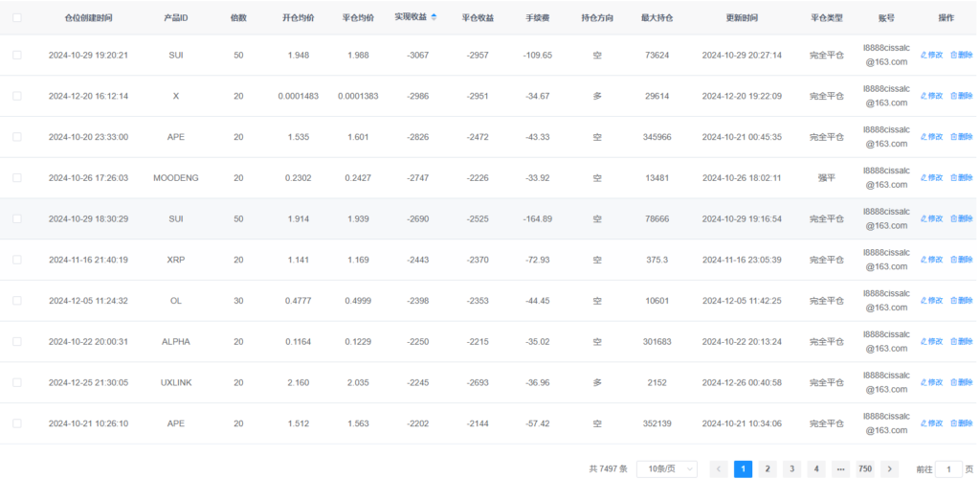Click 修改 on the ALPHA row
980x479 pixels.
[x=931, y=342]
